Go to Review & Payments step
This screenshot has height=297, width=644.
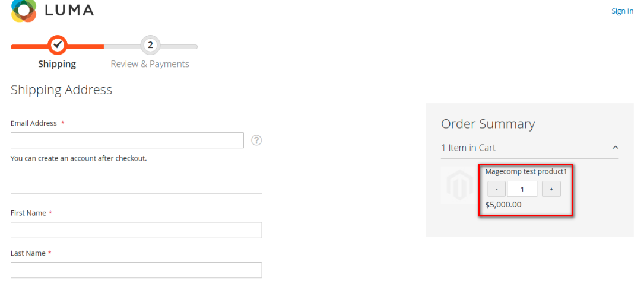coord(150,64)
